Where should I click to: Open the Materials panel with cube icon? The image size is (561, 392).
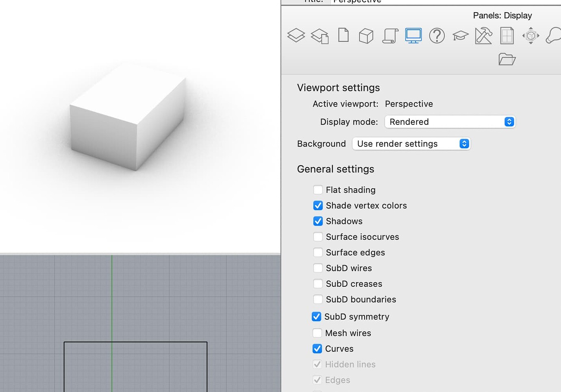pos(366,36)
